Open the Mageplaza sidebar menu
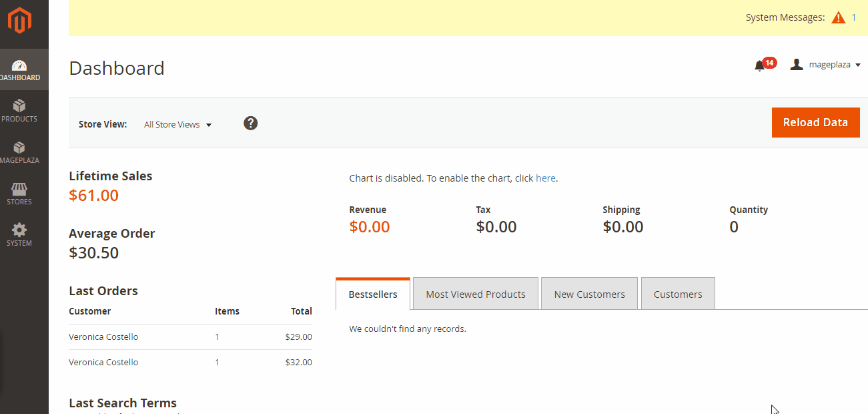The height and width of the screenshot is (414, 868). click(19, 152)
